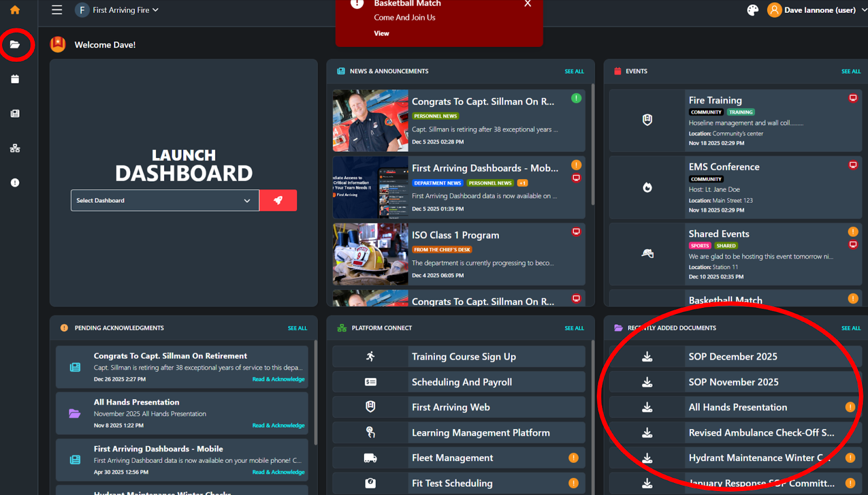
Task: See all Events
Action: pyautogui.click(x=851, y=71)
